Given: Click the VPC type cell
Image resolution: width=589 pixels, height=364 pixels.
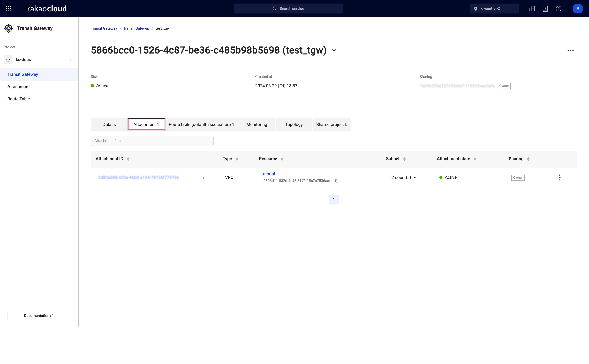Looking at the screenshot, I should click(x=229, y=178).
